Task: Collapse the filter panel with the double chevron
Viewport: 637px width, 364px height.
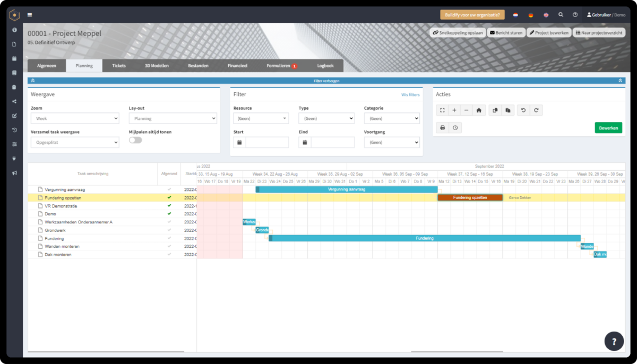Action: click(32, 80)
